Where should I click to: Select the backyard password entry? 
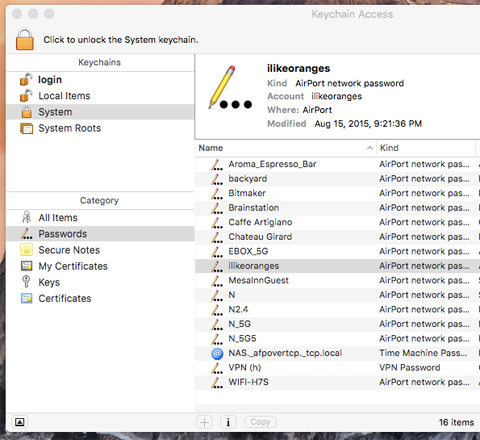(337, 179)
